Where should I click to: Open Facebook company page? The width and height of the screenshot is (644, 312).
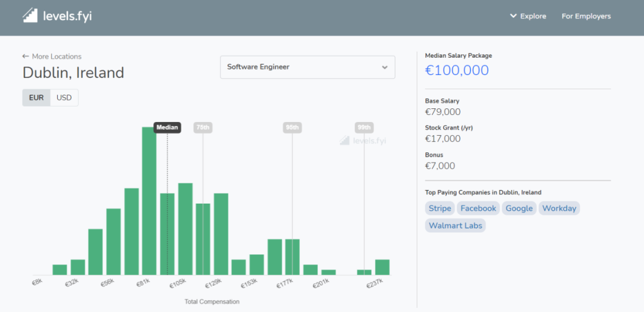pyautogui.click(x=478, y=208)
